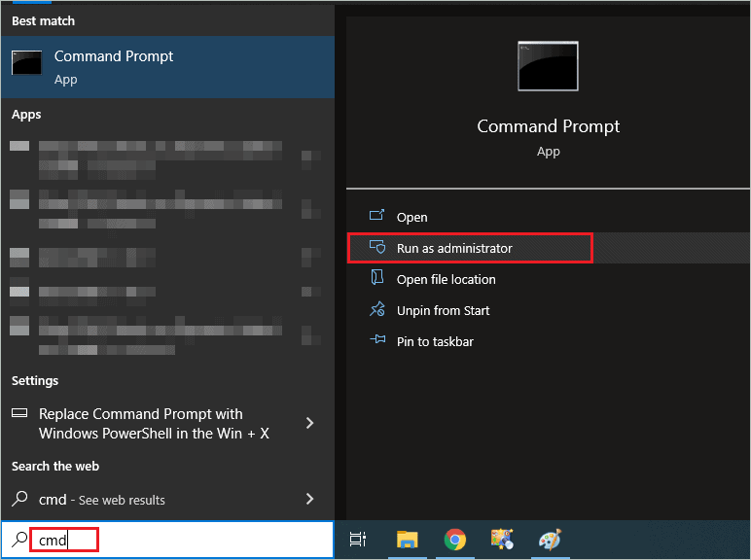Expand the cmd web results chevron
The image size is (751, 560).
point(309,499)
